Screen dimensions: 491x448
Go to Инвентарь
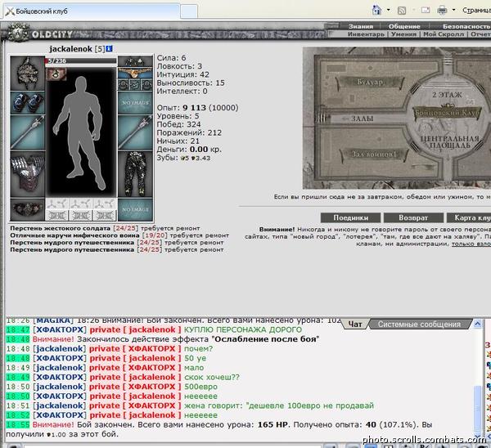pyautogui.click(x=366, y=34)
